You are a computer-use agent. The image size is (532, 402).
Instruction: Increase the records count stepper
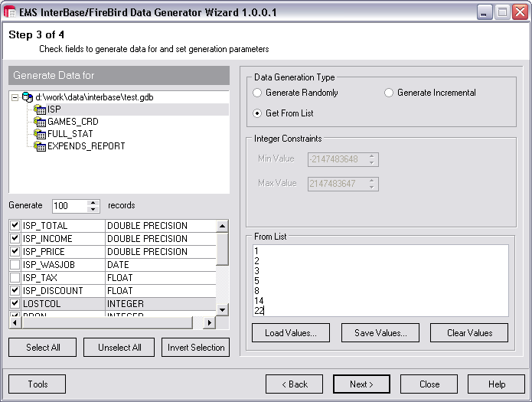(93, 203)
